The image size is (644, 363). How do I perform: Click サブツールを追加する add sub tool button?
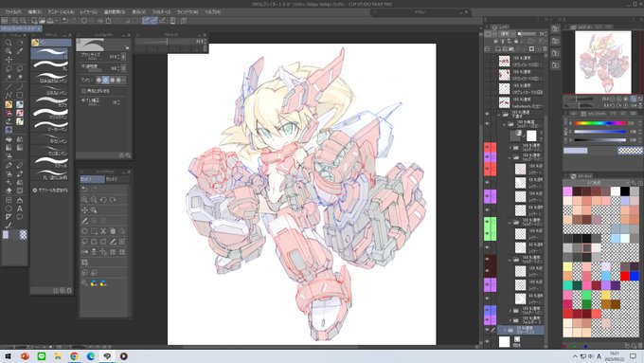point(50,191)
